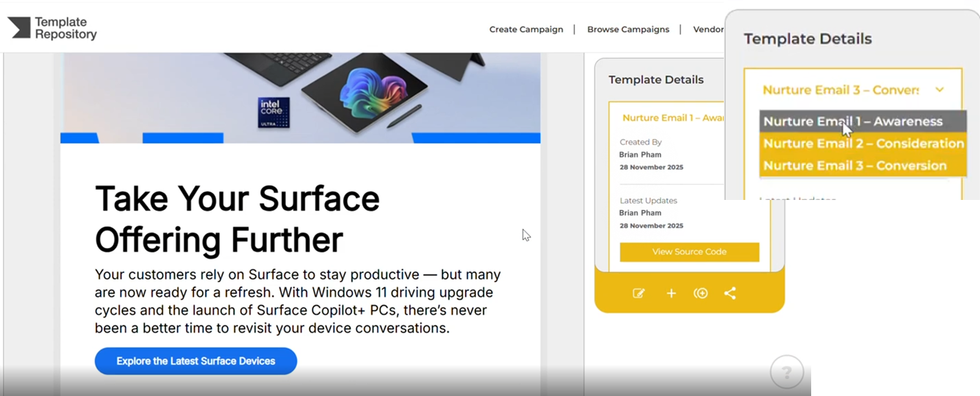Click the Intel Core Ultra badge
Viewport: 980px width, 396px height.
coord(274,113)
